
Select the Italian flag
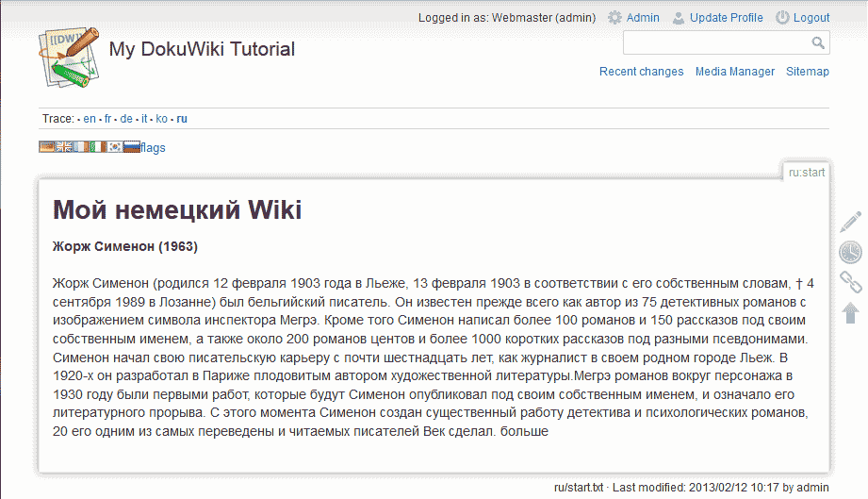98,147
